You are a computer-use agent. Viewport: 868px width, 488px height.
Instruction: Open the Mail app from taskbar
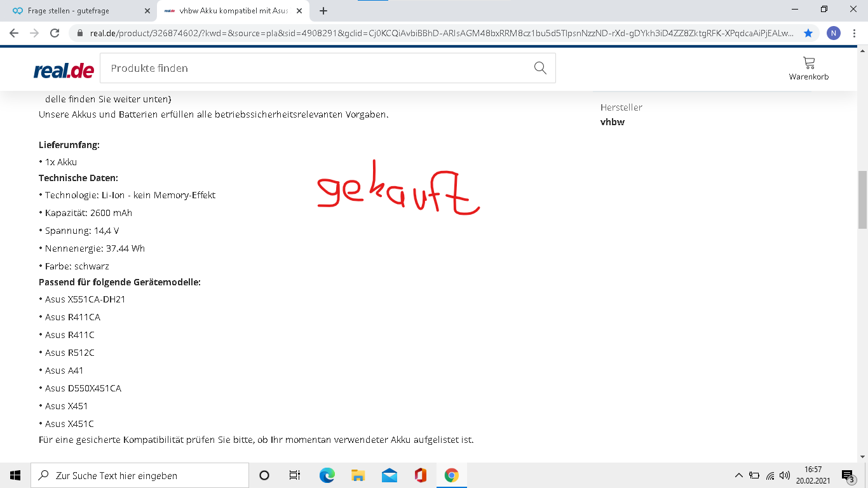[x=389, y=475]
